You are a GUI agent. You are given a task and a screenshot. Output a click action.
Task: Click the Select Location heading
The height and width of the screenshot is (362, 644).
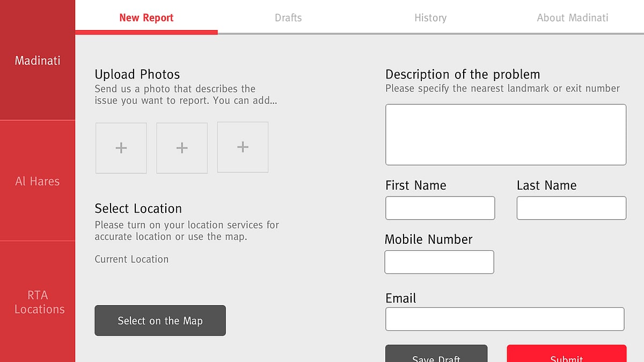[x=138, y=208]
